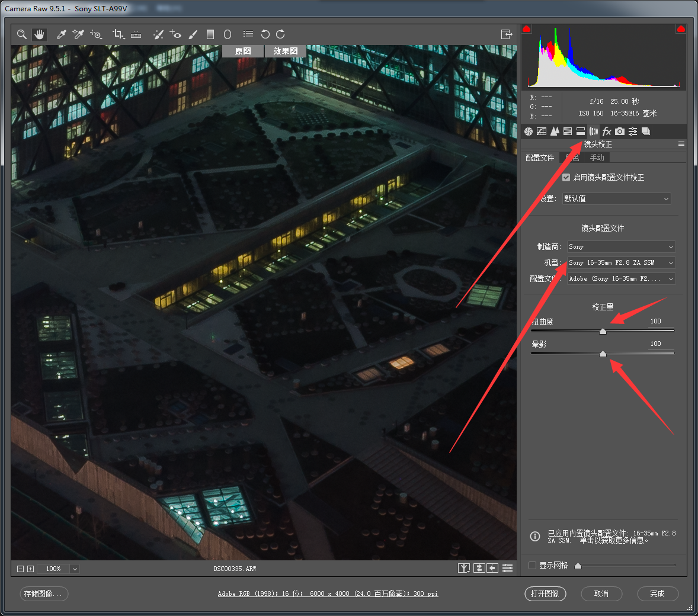The image size is (698, 616).
Task: Open the Camera Calibration panel icon
Action: pos(620,131)
